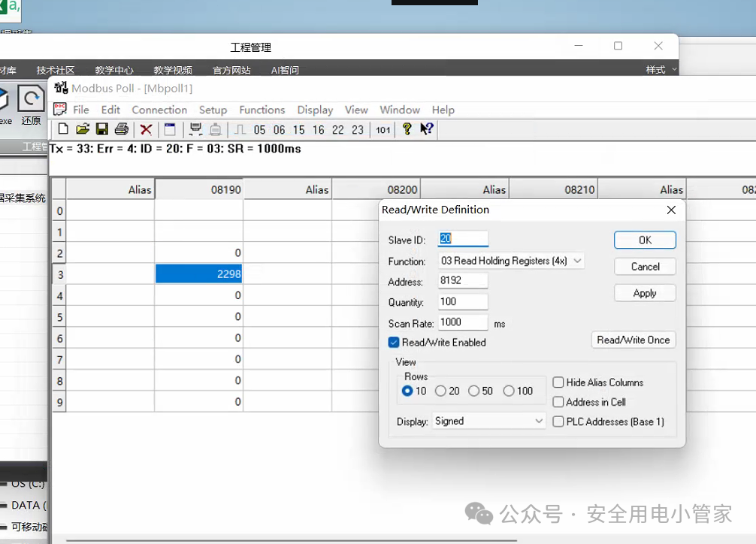Image resolution: width=756 pixels, height=544 pixels.
Task: Click the horizontal scrollbar at bottom
Action: [292, 541]
